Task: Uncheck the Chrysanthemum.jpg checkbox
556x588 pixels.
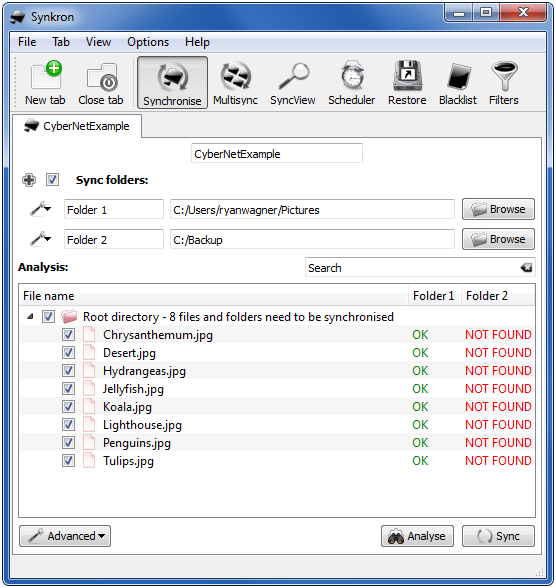Action: (68, 334)
